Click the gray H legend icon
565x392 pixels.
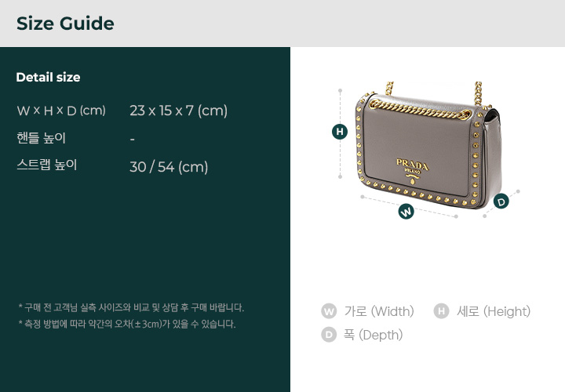tap(441, 311)
